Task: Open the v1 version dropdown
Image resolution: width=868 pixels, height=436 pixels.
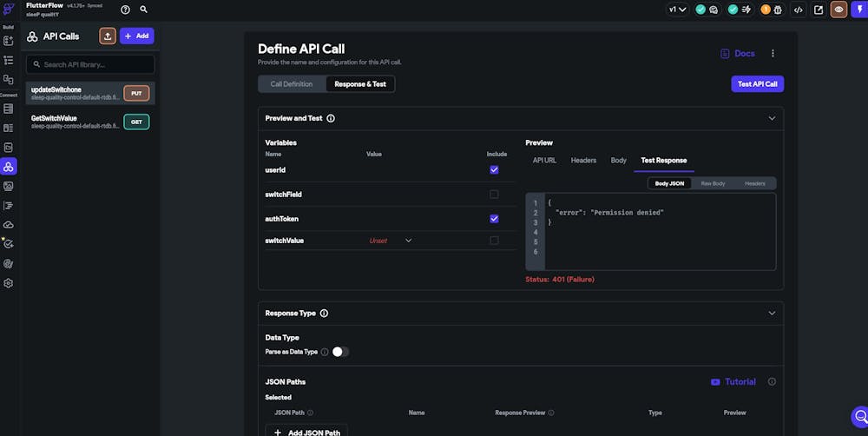Action: (677, 10)
